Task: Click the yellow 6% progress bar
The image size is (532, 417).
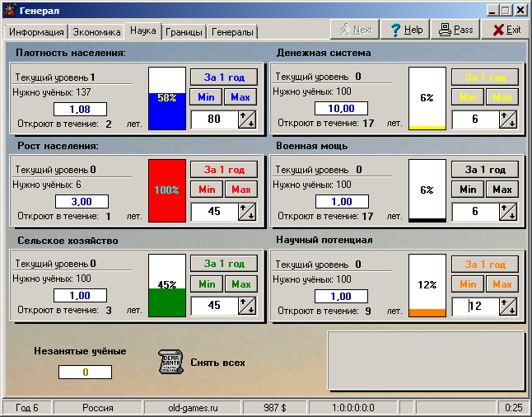Action: (x=427, y=98)
